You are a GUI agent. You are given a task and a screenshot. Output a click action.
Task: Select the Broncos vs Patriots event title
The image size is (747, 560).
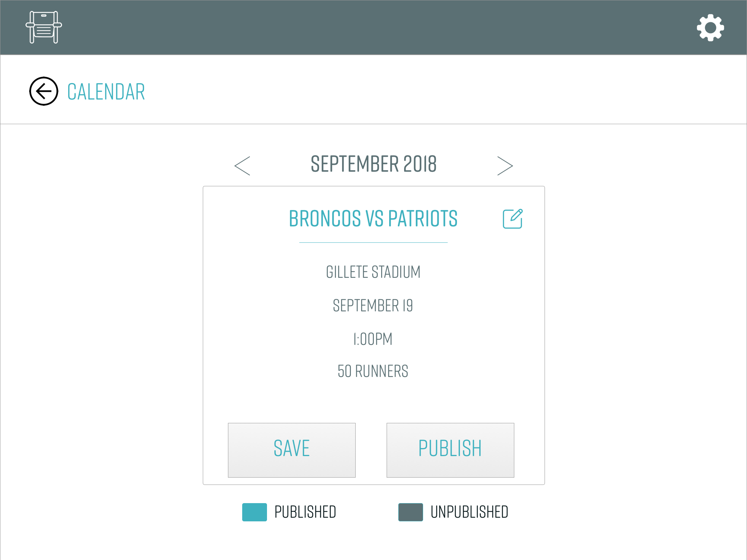(373, 219)
